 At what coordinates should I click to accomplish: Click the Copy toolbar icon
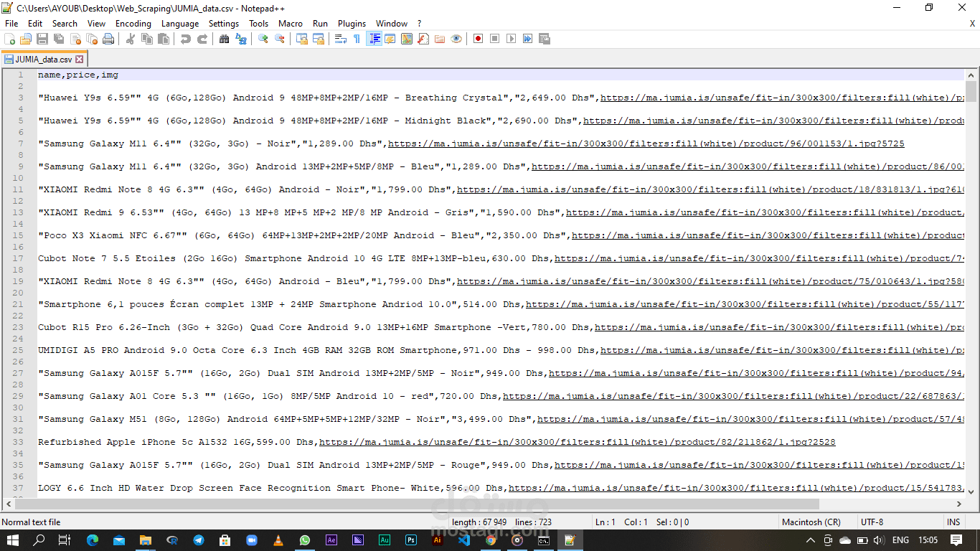point(147,39)
